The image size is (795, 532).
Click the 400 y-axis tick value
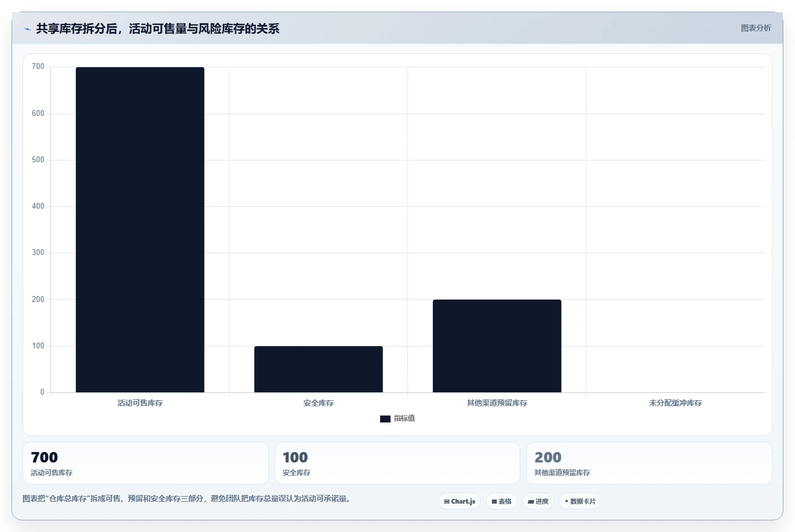[38, 206]
